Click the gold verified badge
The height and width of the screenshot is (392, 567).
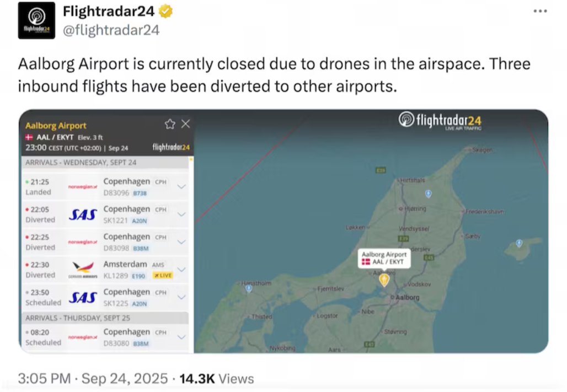pos(165,11)
